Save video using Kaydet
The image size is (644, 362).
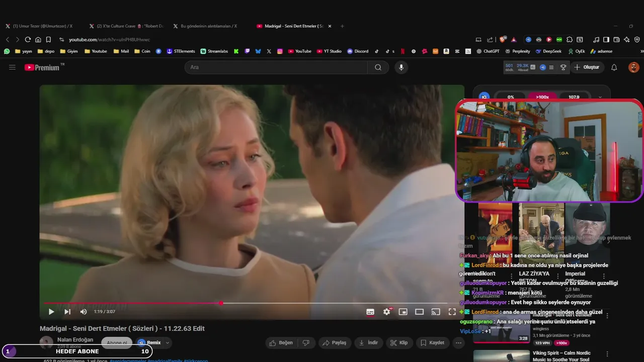pyautogui.click(x=433, y=343)
